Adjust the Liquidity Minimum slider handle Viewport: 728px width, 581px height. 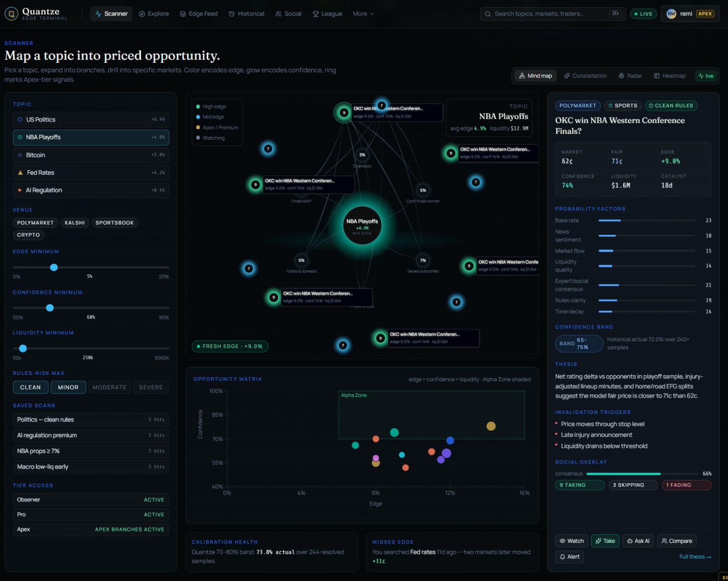tap(23, 349)
